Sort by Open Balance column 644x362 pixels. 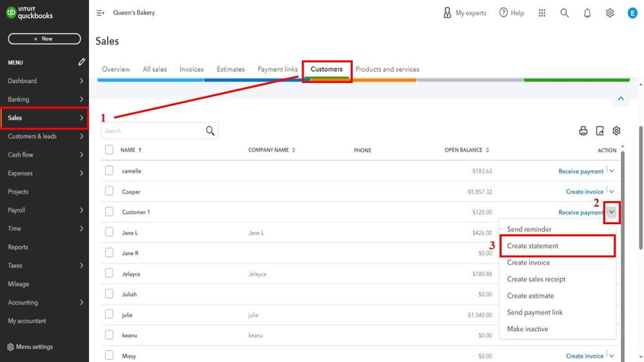467,150
